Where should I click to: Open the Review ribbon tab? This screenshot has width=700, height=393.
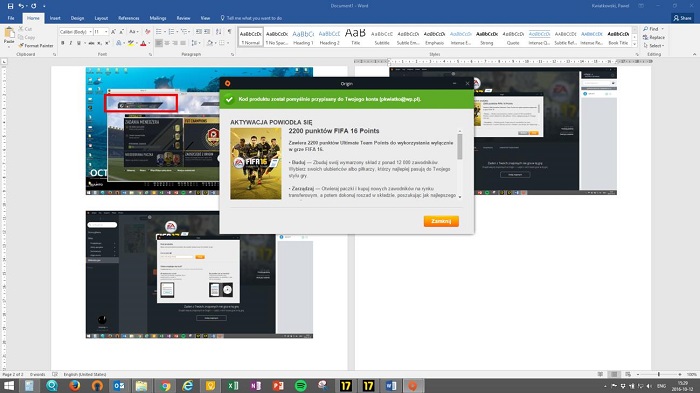[183, 18]
